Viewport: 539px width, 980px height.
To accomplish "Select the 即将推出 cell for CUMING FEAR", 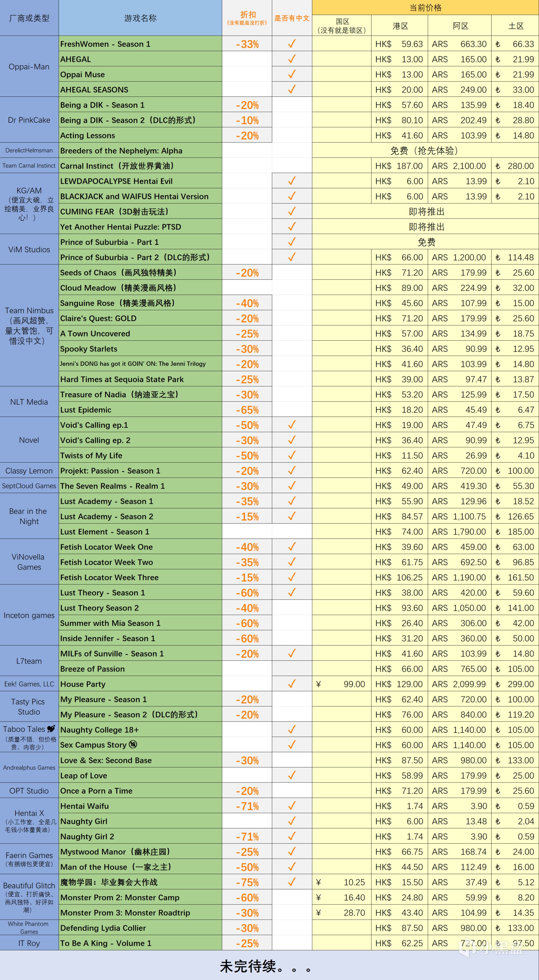I will tap(425, 211).
